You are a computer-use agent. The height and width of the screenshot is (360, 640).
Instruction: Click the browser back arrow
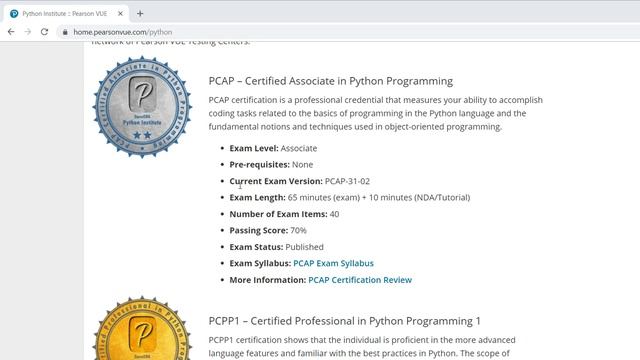(11, 31)
